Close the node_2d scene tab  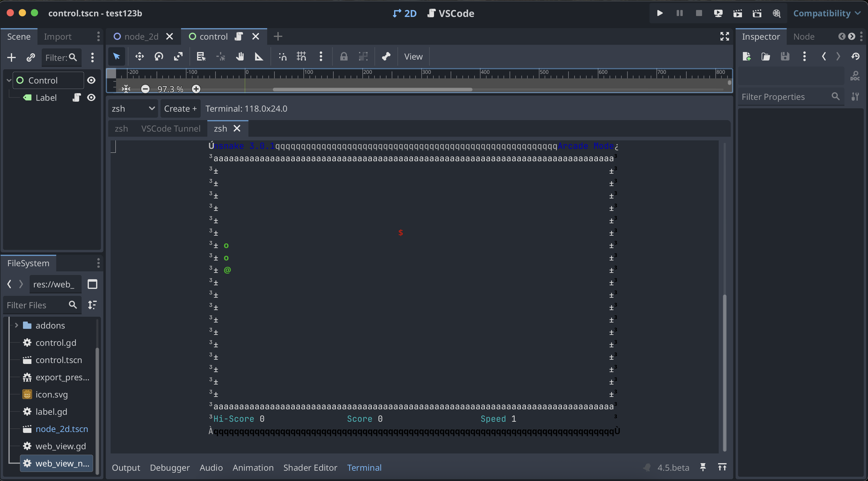[170, 36]
